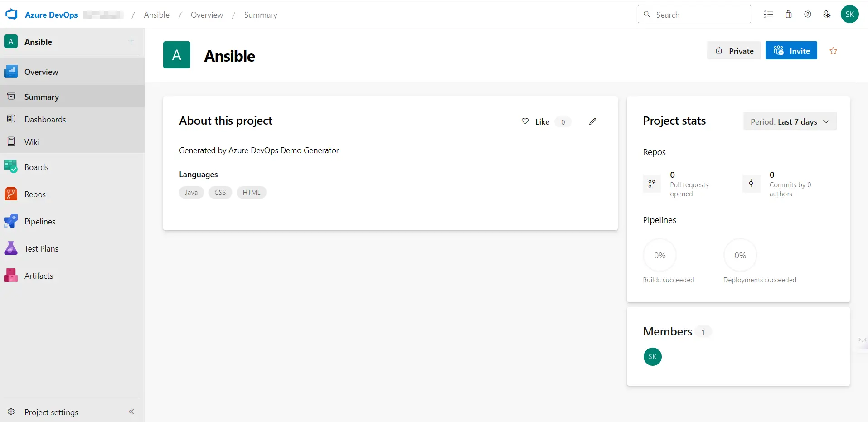
Task: Open Project settings link
Action: (51, 412)
